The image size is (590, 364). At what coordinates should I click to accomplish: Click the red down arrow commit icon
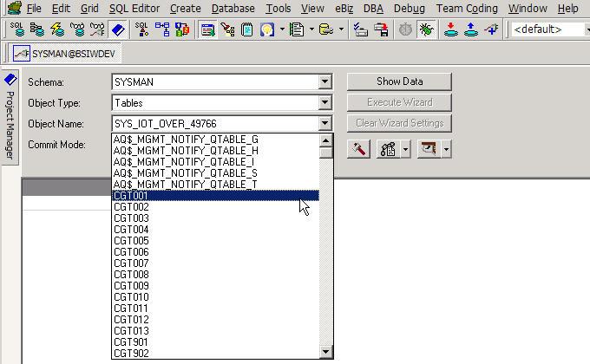450,29
